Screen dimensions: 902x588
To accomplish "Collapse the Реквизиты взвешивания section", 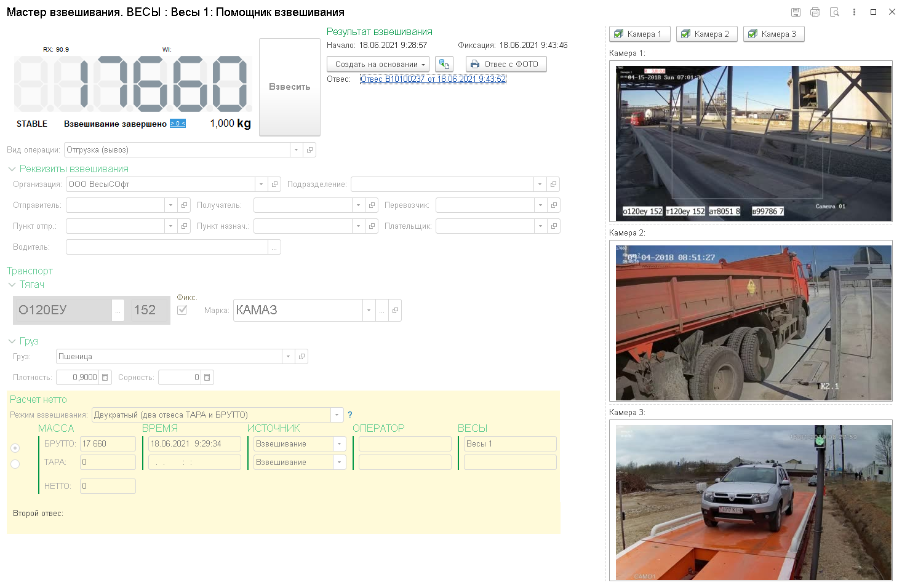I will pyautogui.click(x=12, y=169).
